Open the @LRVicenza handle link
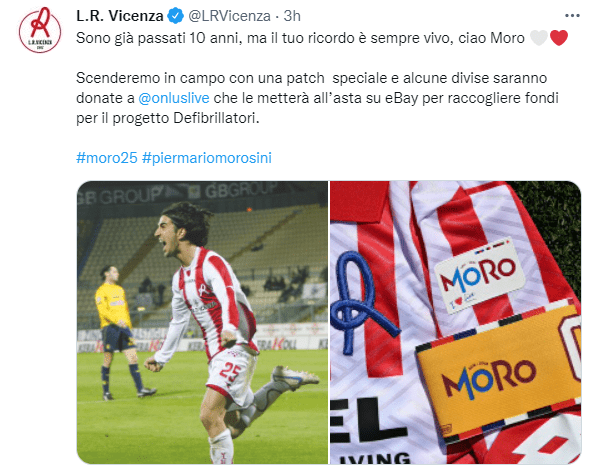This screenshot has height=471, width=597. click(x=229, y=16)
